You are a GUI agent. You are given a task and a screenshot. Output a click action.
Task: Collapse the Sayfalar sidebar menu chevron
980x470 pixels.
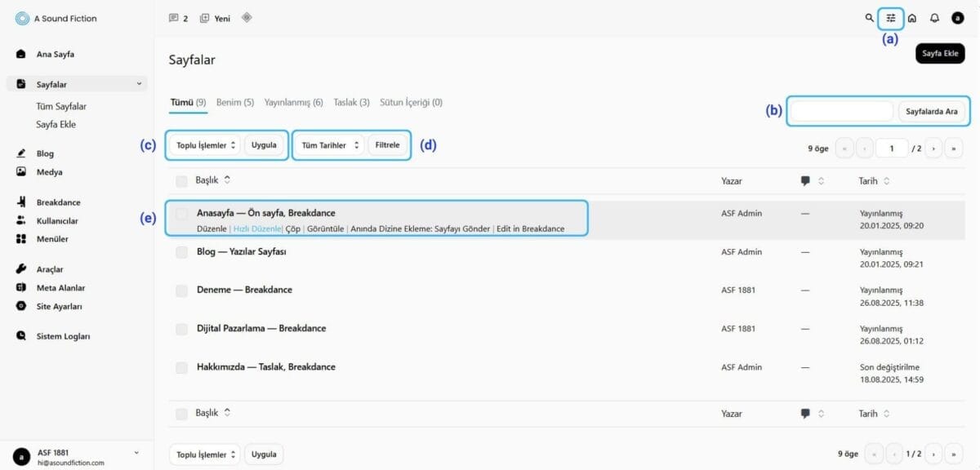click(139, 83)
